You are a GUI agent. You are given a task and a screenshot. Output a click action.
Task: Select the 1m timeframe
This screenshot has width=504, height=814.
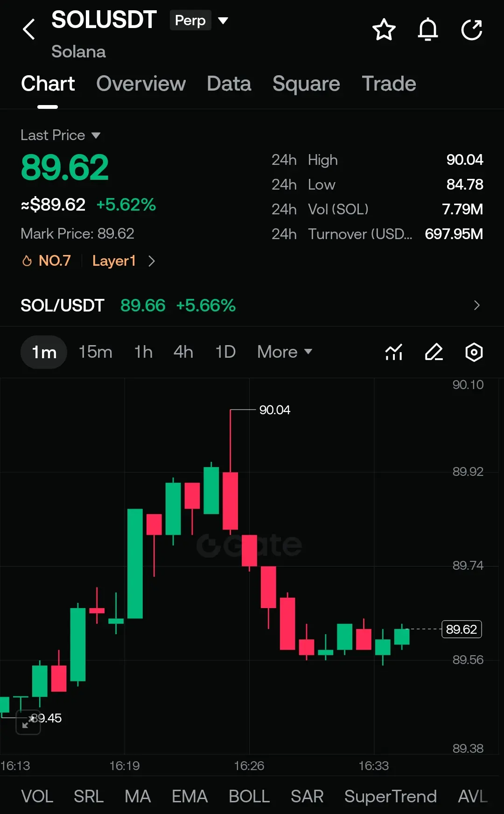(x=44, y=352)
